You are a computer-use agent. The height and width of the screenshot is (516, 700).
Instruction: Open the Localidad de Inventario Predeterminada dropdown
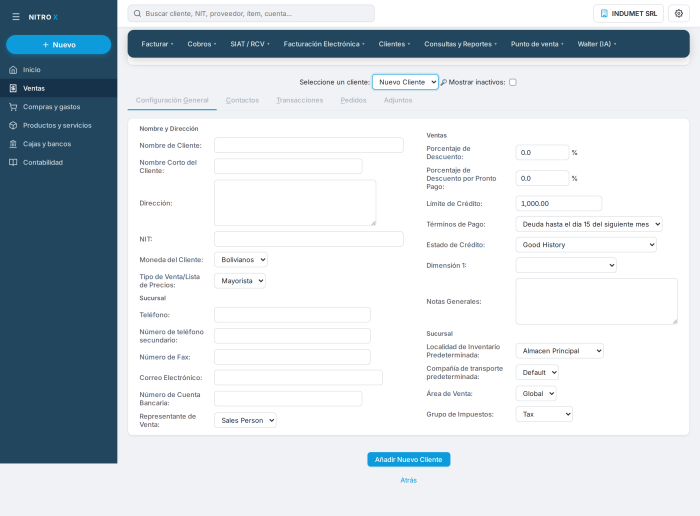coord(560,351)
